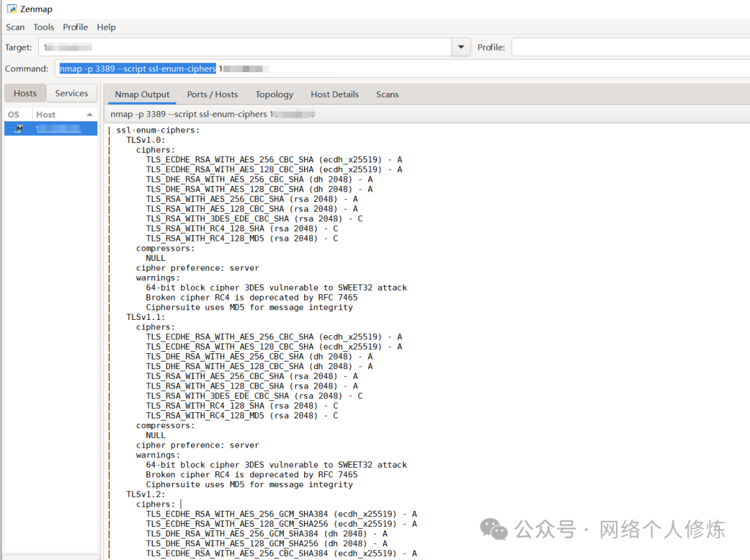Click TLSv1.1 'Ciphersuite uses MD5' warning line
This screenshot has width=750, height=560.
tap(249, 484)
